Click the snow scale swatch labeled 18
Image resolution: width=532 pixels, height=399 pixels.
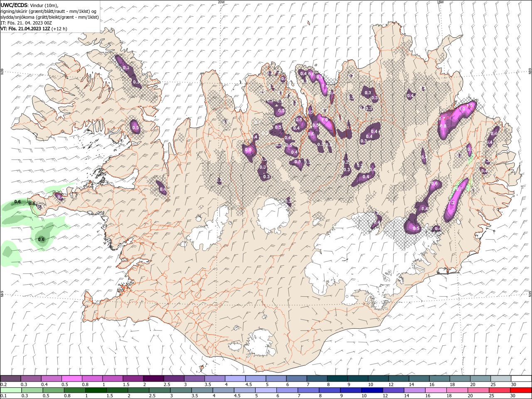(460, 379)
